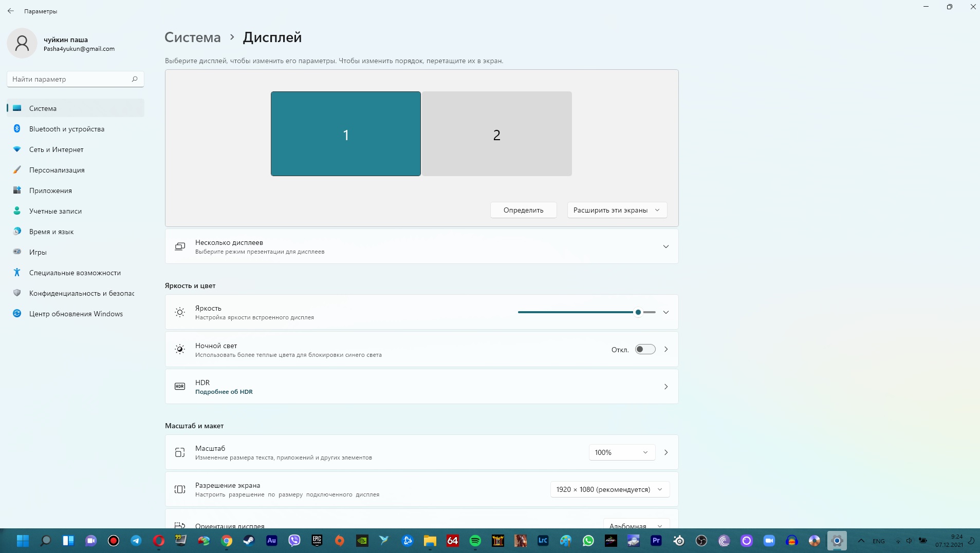Toggle the Ночной свет switch off position
Screen dimensions: 980x553
coord(645,349)
